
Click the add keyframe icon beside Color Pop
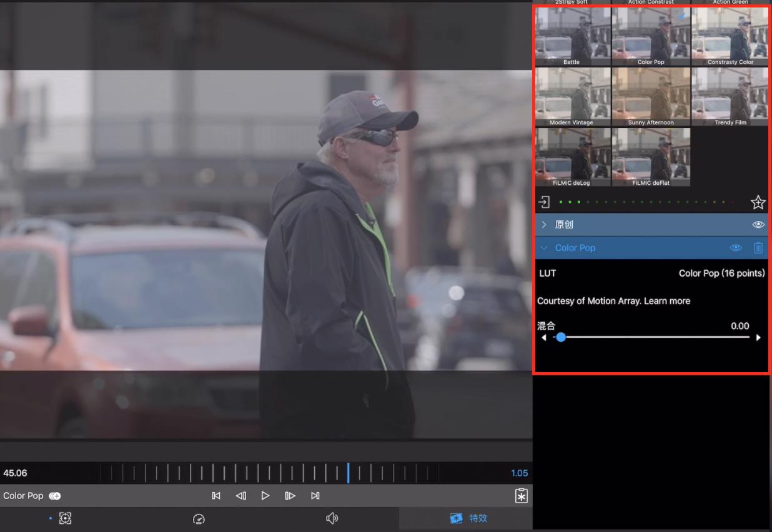(x=55, y=496)
